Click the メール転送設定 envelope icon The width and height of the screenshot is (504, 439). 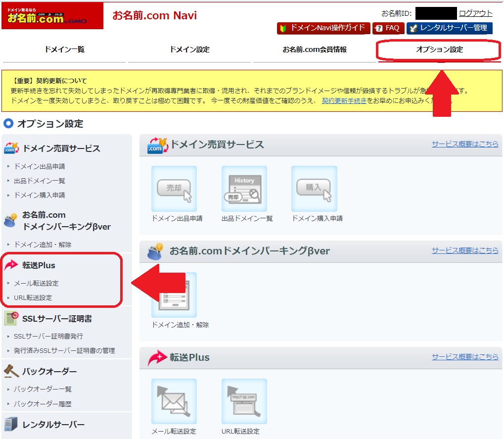tap(174, 401)
